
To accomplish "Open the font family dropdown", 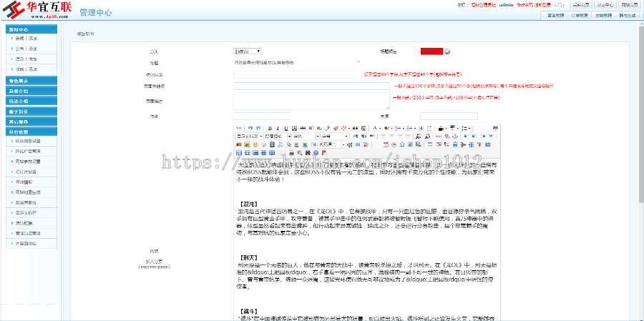I will [306, 136].
